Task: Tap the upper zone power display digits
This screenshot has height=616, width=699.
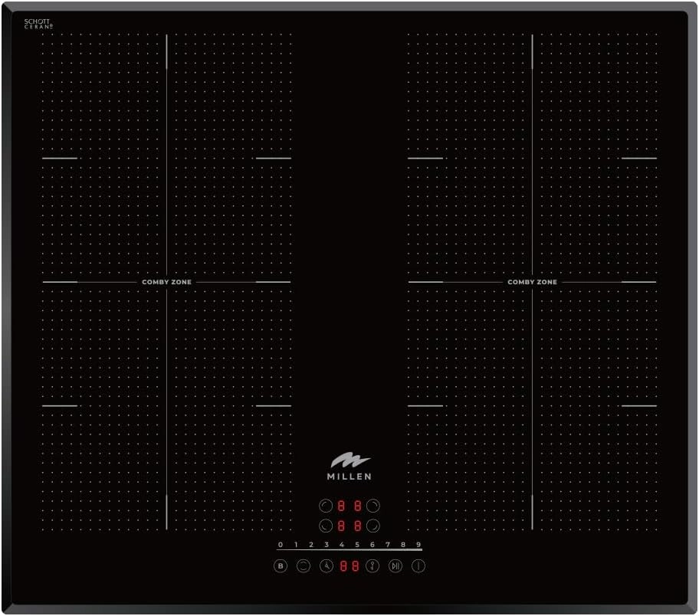Action: [x=349, y=506]
